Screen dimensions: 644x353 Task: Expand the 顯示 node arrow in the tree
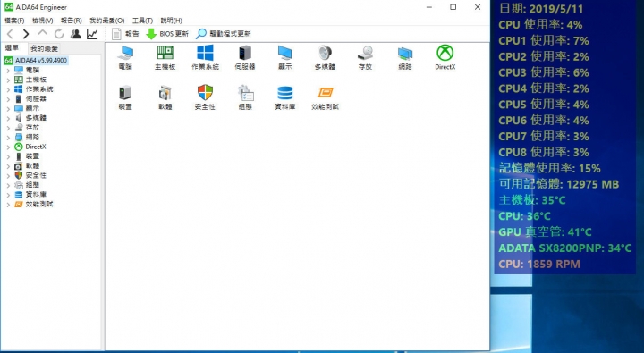(x=8, y=108)
